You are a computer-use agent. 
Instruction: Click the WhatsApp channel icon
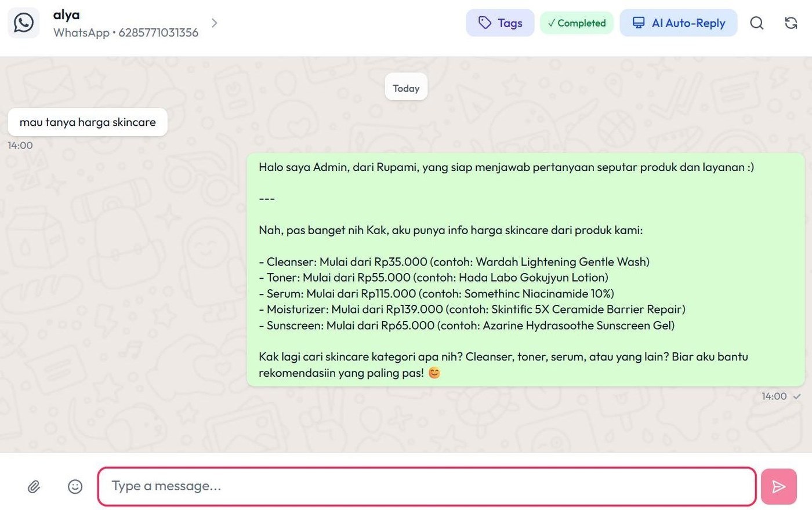click(x=24, y=23)
